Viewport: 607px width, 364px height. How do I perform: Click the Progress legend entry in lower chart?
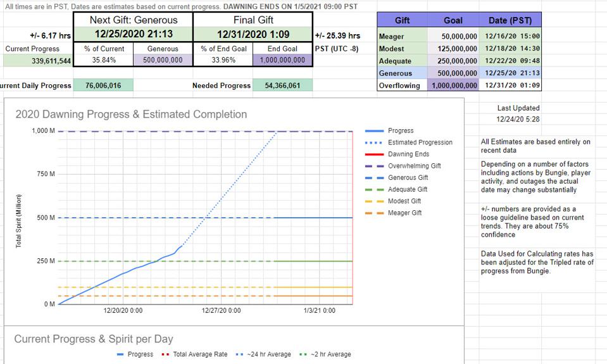tap(135, 355)
